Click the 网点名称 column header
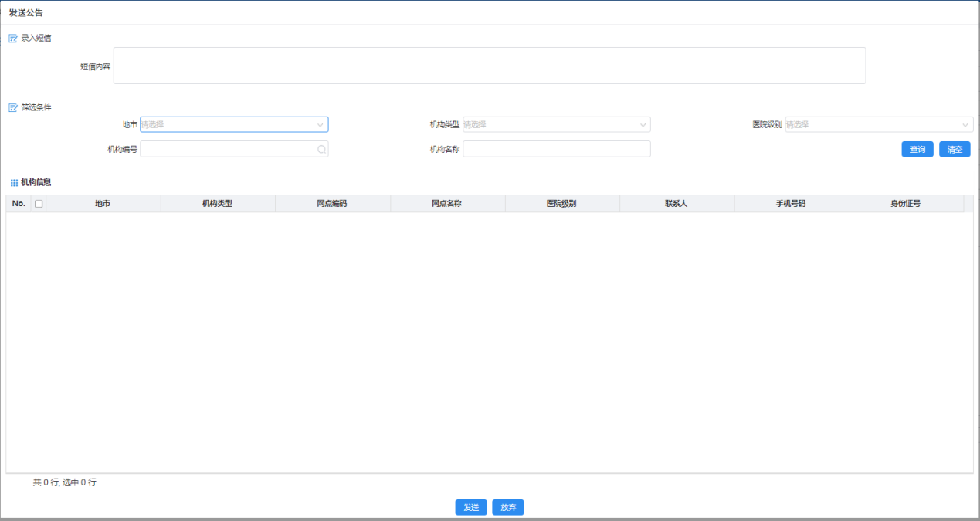 tap(447, 204)
